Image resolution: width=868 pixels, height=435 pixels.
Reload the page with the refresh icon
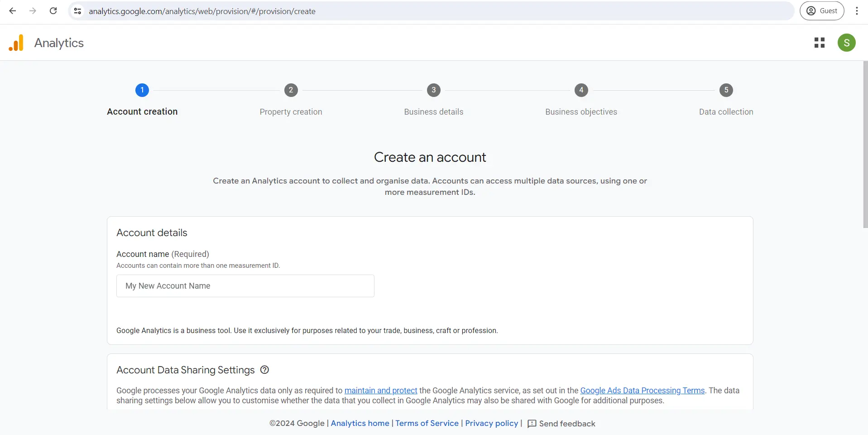click(x=53, y=11)
